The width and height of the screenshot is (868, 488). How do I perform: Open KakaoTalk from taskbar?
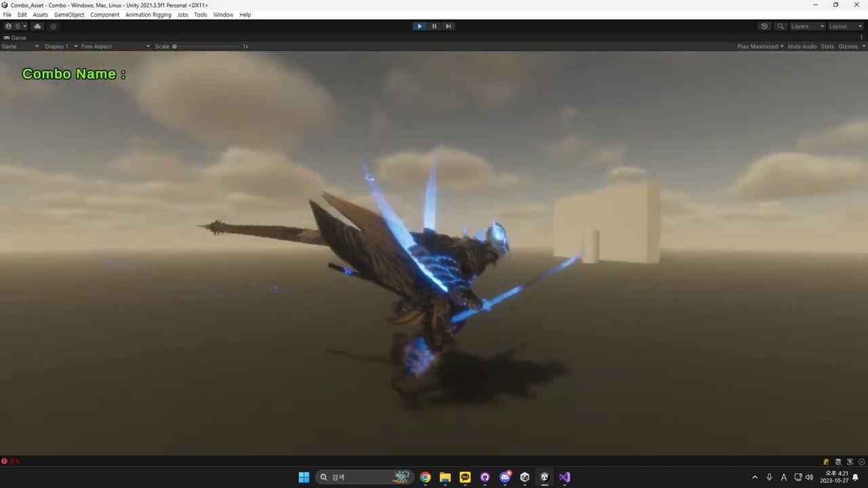[465, 477]
